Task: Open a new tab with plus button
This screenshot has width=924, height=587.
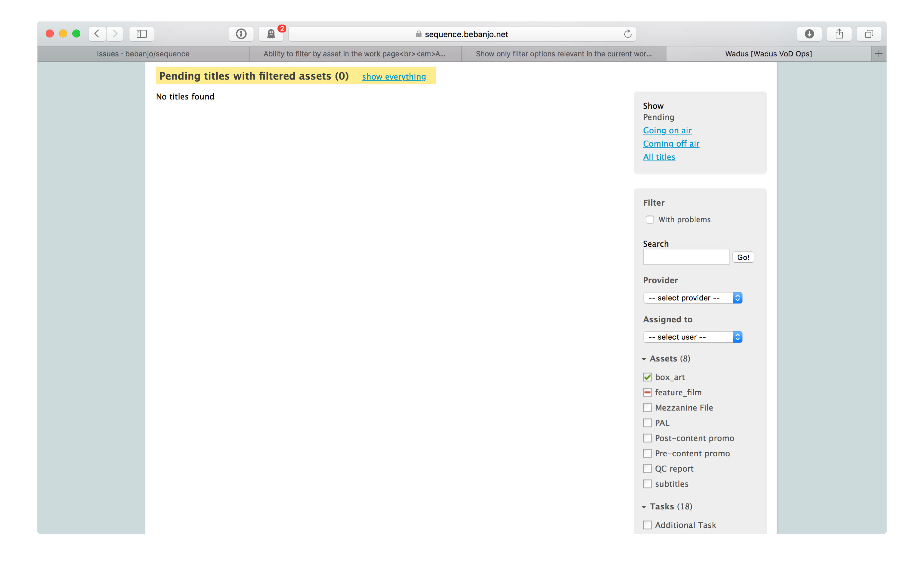Action: tap(879, 54)
